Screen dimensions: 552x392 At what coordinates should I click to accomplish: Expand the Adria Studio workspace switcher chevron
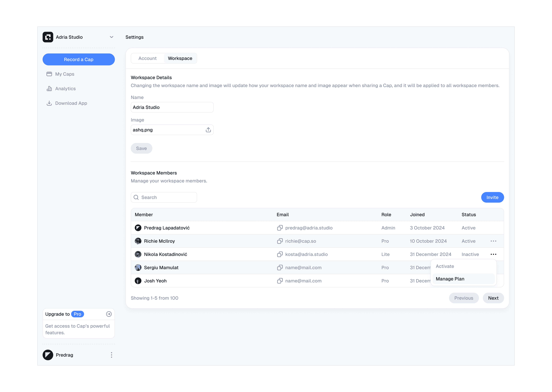111,37
